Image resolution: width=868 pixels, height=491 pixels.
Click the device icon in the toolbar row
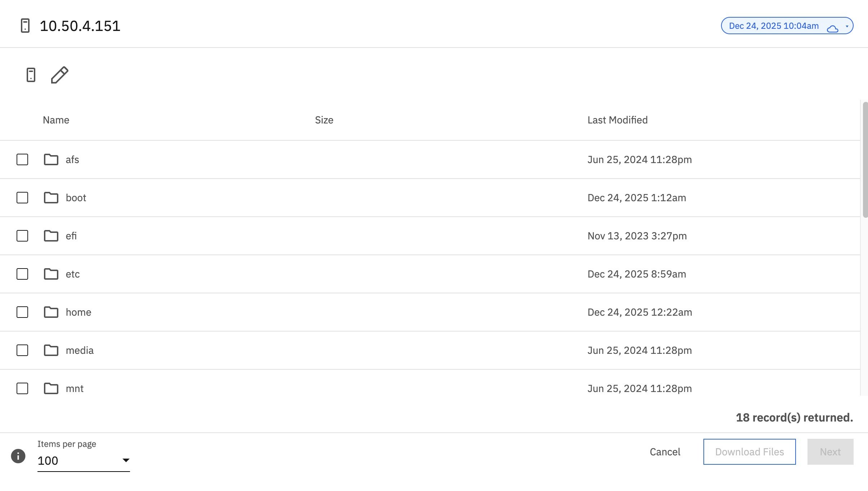31,75
